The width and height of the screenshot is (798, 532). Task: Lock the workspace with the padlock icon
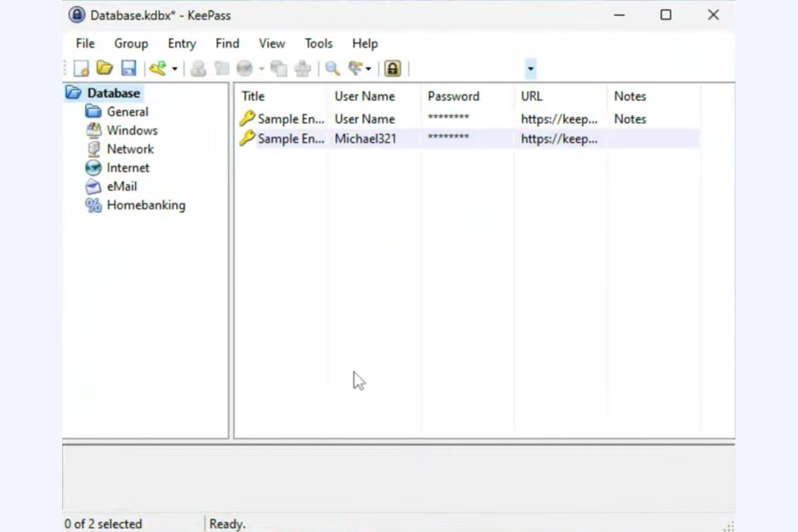393,68
